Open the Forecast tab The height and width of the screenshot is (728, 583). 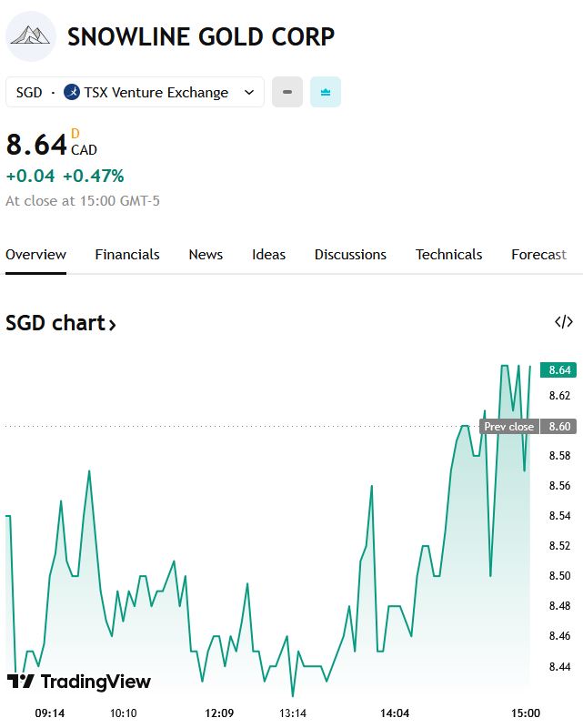[539, 255]
